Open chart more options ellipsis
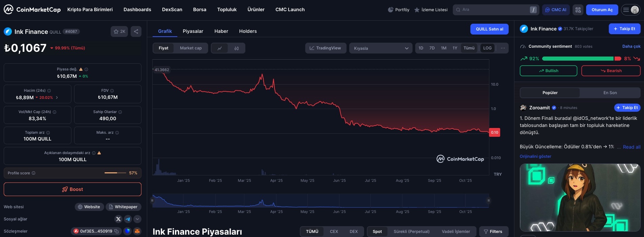 click(503, 48)
